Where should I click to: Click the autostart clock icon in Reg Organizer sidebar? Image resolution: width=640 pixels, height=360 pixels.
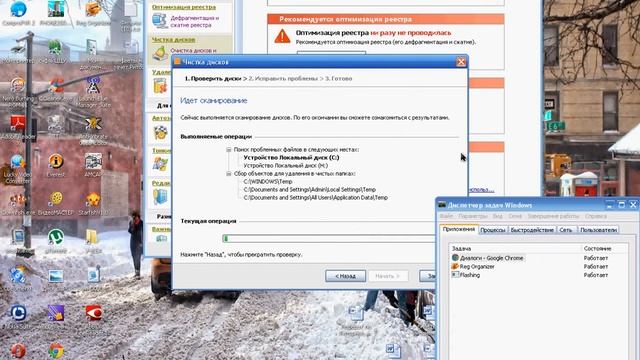pyautogui.click(x=160, y=132)
